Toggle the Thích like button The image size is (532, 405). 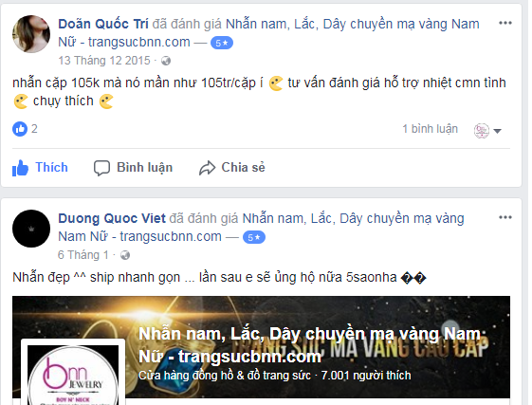tap(40, 168)
